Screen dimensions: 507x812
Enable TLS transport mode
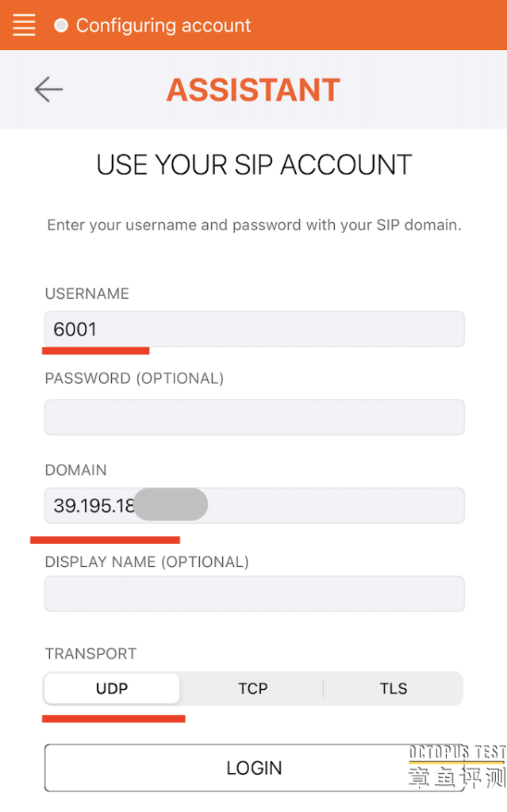click(x=393, y=688)
